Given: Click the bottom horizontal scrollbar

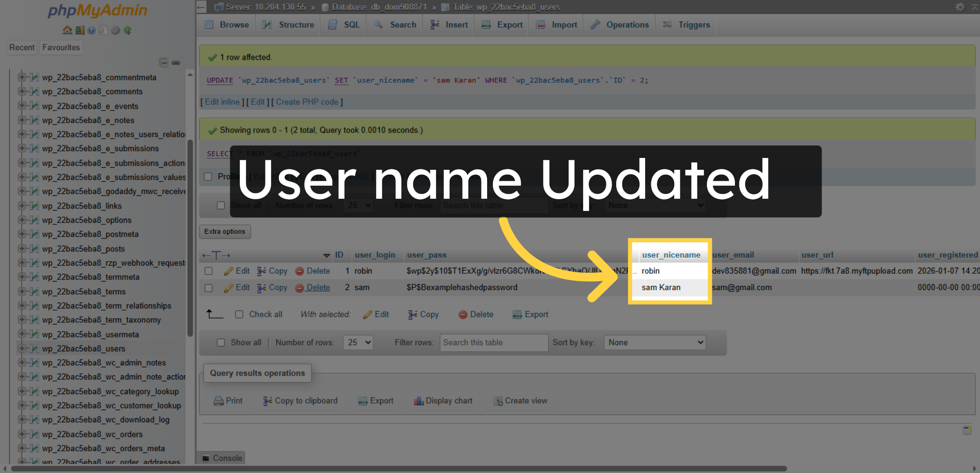Looking at the screenshot, I should coord(399,468).
